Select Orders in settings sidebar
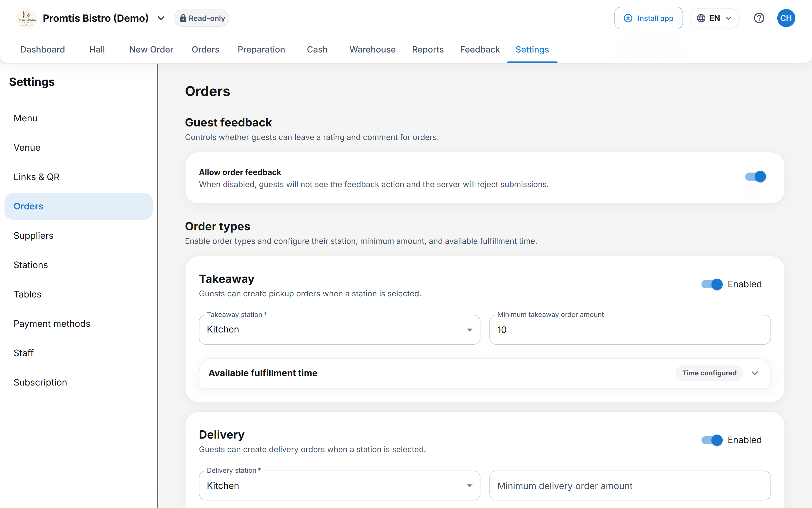The height and width of the screenshot is (508, 812). point(78,206)
